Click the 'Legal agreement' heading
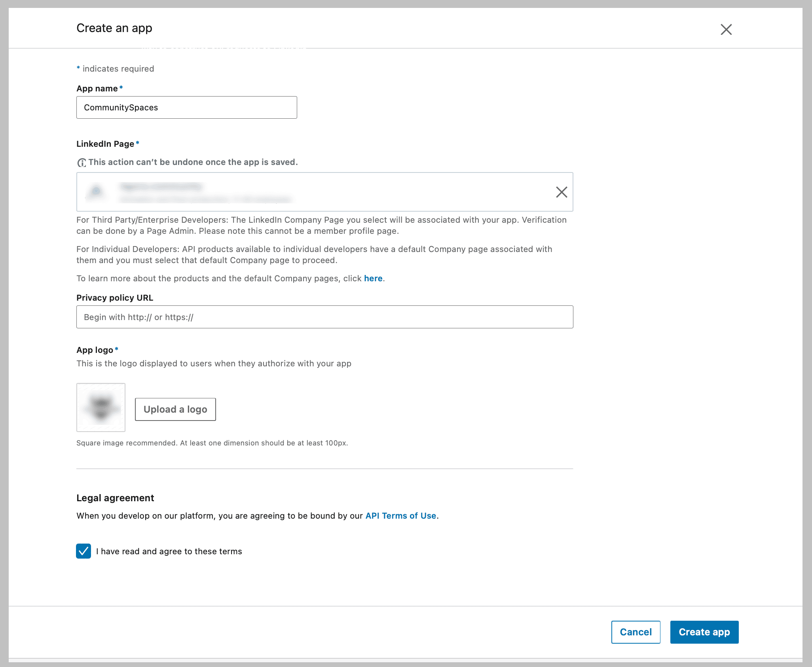The height and width of the screenshot is (667, 812). pyautogui.click(x=115, y=498)
